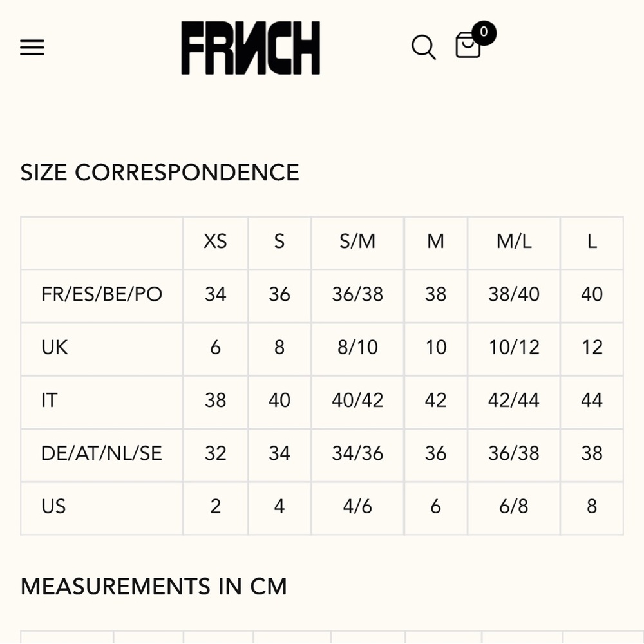The image size is (644, 644).
Task: Select the FR/ES/BE/PO row label
Action: click(102, 294)
